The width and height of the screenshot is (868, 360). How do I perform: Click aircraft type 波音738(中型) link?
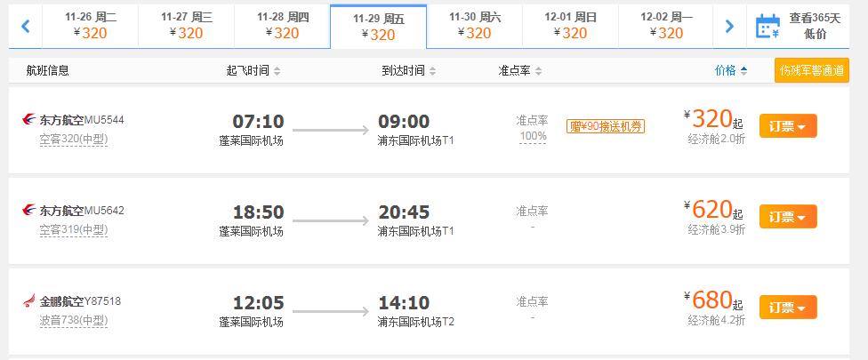point(73,320)
